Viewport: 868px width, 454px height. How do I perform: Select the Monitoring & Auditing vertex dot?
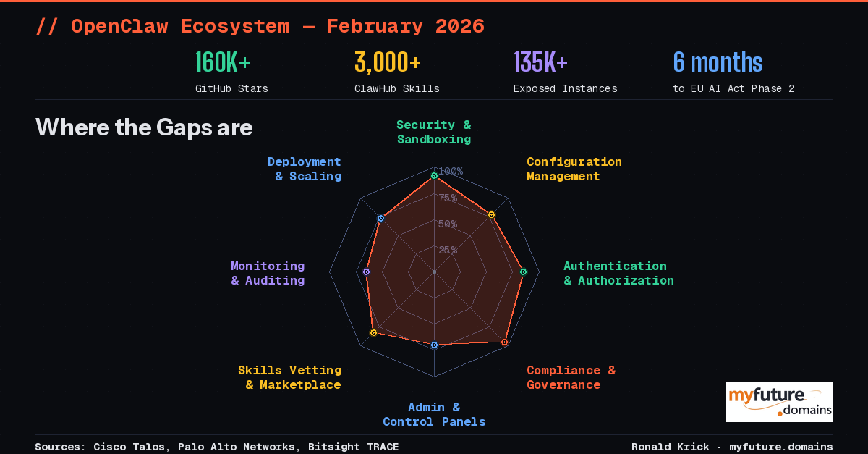click(x=365, y=272)
